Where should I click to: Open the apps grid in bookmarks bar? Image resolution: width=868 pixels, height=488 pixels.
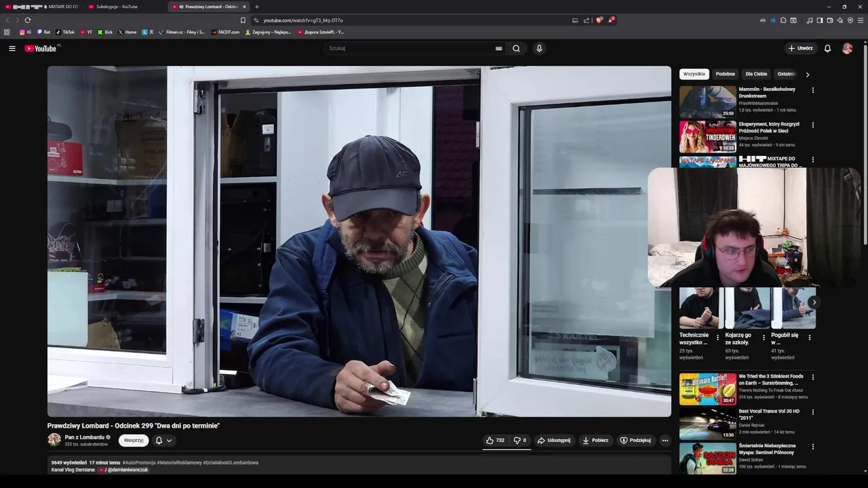(x=7, y=32)
